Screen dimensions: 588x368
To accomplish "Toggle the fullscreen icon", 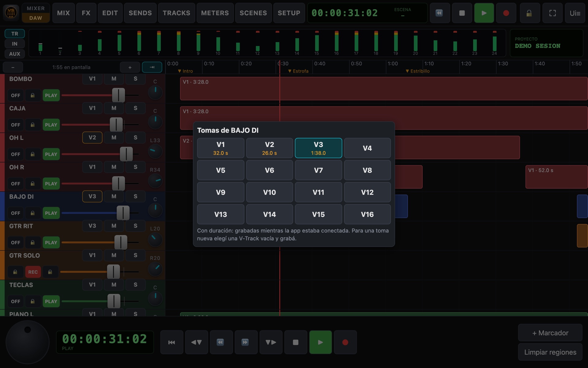I will coord(552,13).
